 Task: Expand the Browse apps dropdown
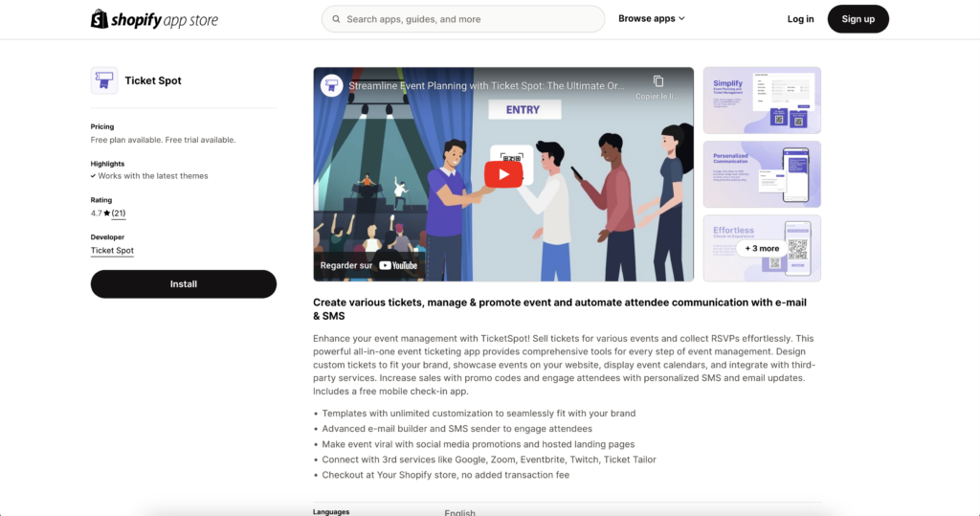point(651,19)
